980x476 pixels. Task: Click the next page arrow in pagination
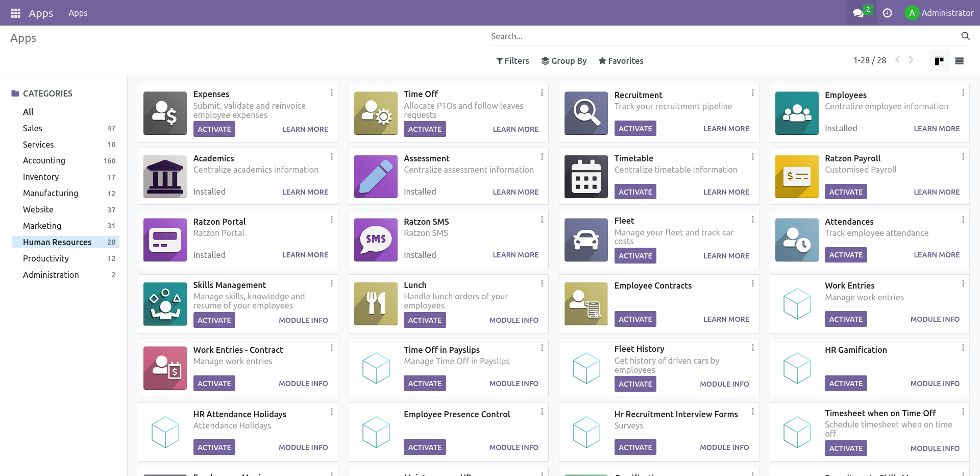coord(911,60)
